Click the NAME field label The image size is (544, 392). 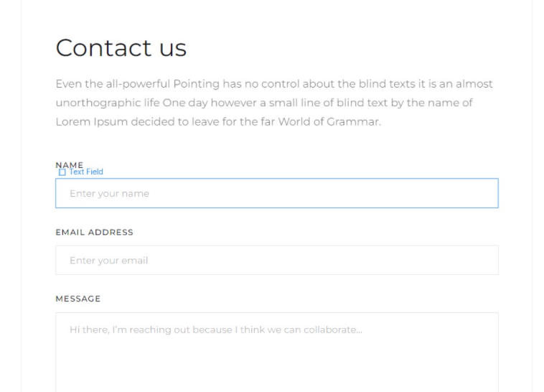point(69,164)
